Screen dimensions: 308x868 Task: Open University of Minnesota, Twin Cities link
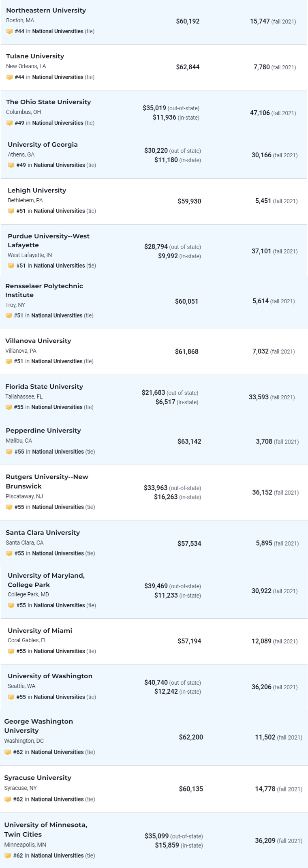[46, 829]
